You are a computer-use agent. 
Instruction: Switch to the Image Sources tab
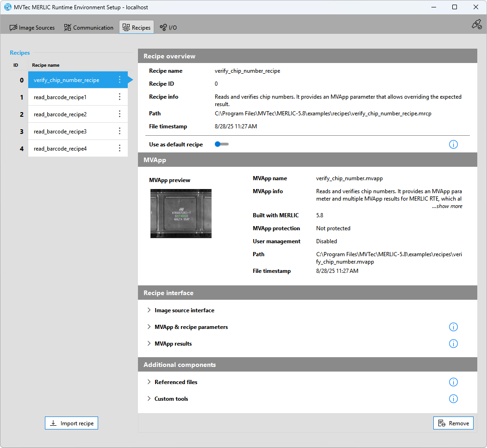coord(32,28)
